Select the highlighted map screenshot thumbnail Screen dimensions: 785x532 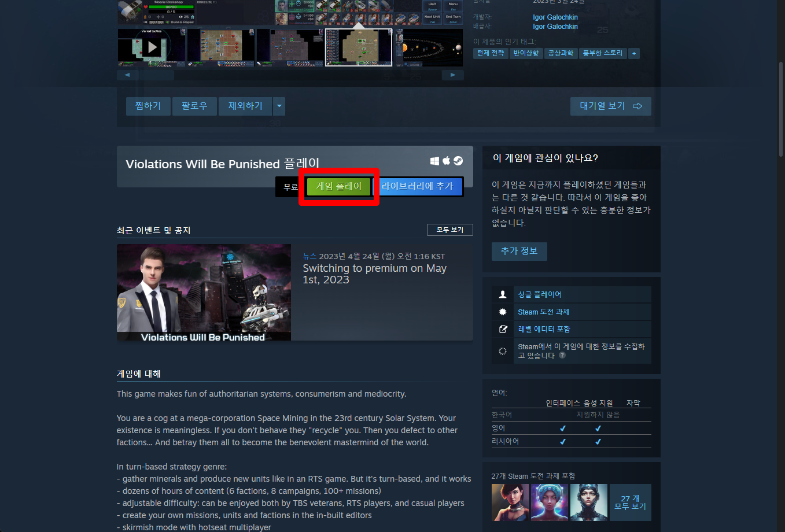point(359,47)
